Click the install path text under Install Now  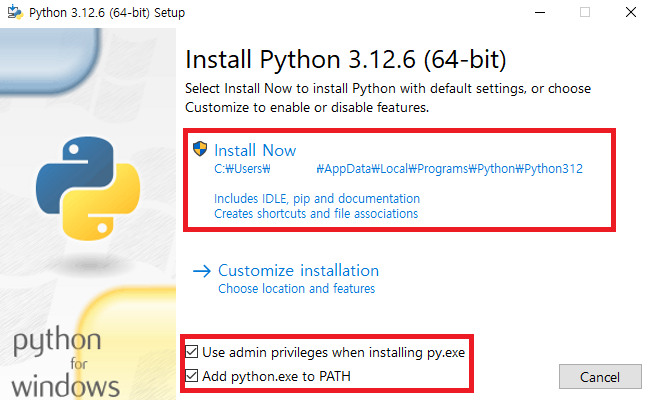[398, 169]
